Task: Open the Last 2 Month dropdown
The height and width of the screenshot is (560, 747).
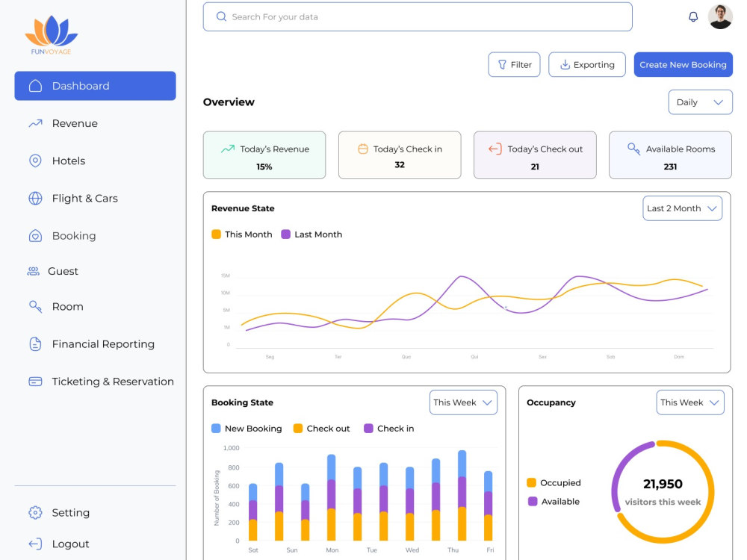Action: point(682,208)
